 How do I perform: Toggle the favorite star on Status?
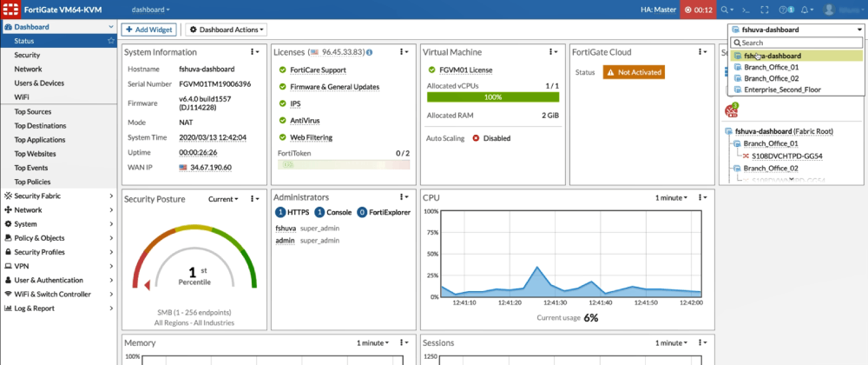110,41
